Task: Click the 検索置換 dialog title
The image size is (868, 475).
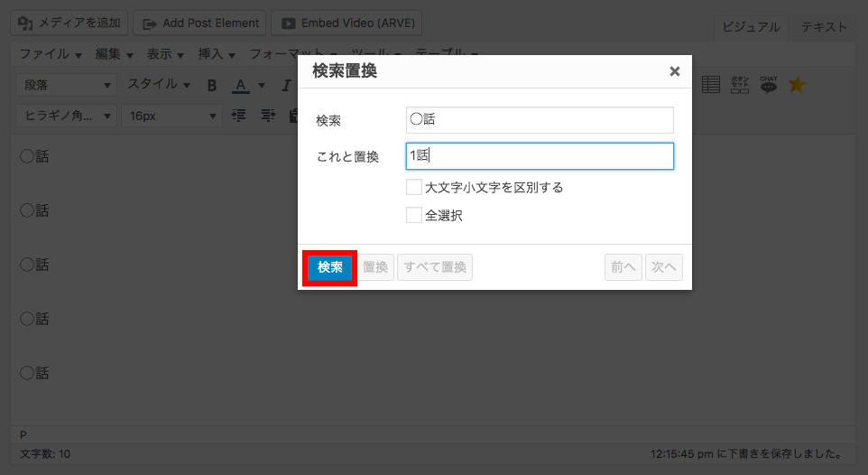Action: click(345, 71)
